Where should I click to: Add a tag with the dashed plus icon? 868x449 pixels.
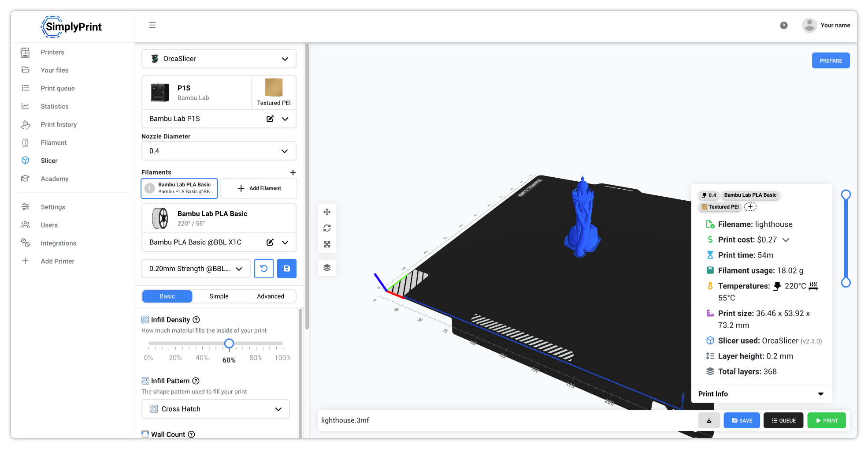(750, 207)
